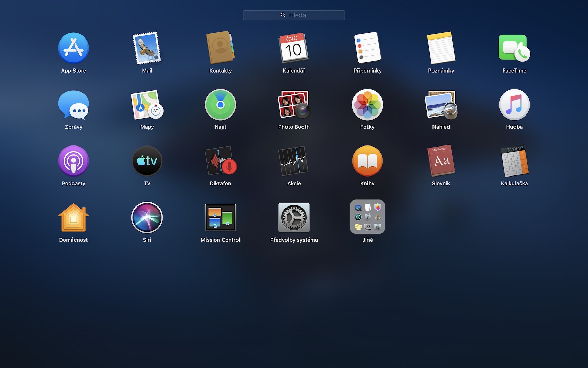Open Zprávy messages app

(73, 105)
